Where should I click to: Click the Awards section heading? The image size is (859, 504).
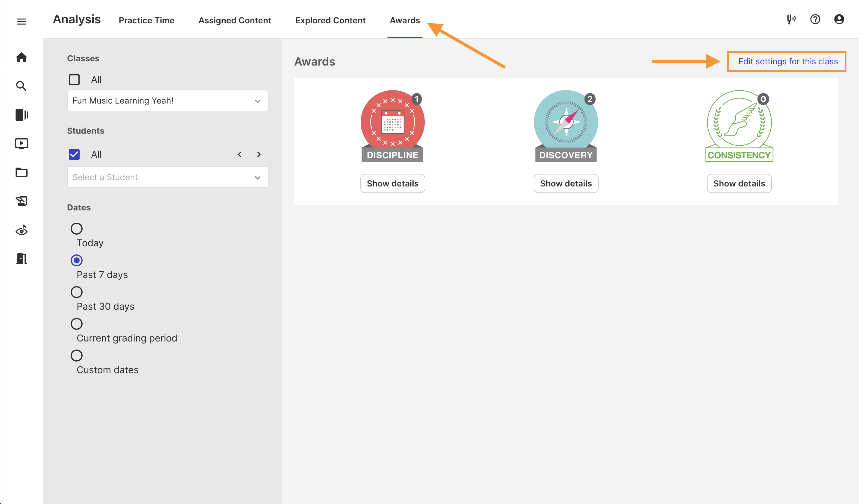pos(315,62)
